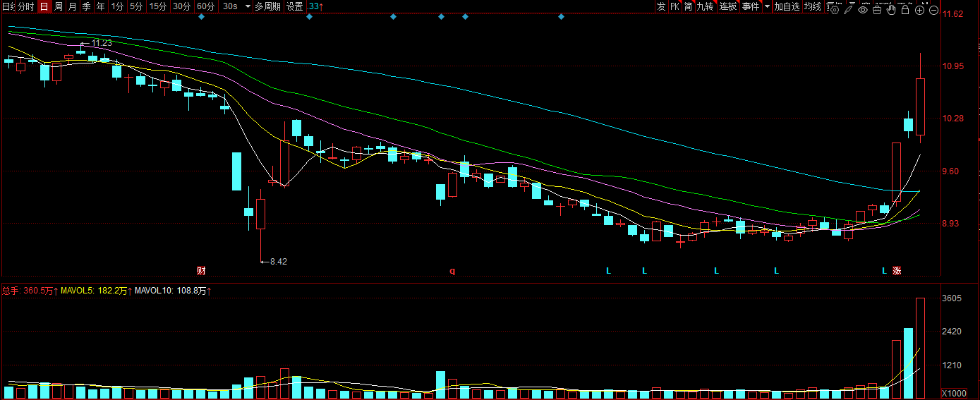Image resolution: width=980 pixels, height=400 pixels.
Task: Switch to the 30分 minute chart
Action: pyautogui.click(x=182, y=6)
